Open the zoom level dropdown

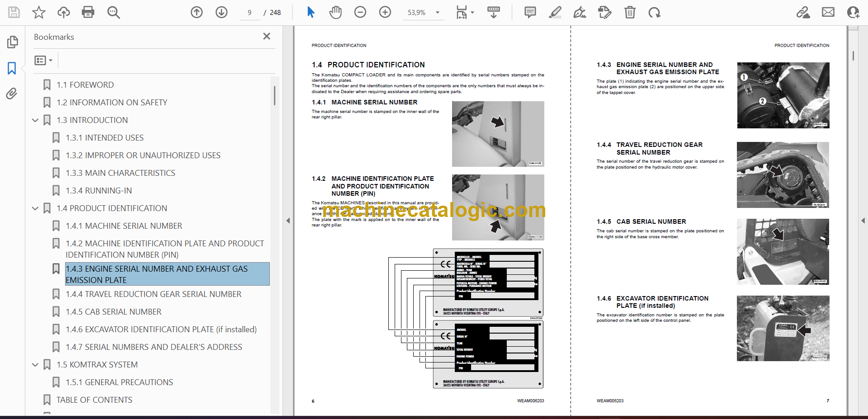click(x=437, y=13)
